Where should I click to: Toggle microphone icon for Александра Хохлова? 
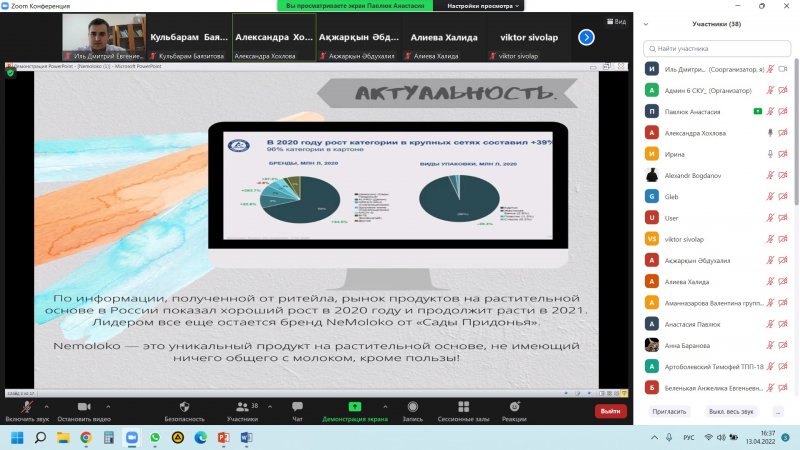tap(770, 133)
